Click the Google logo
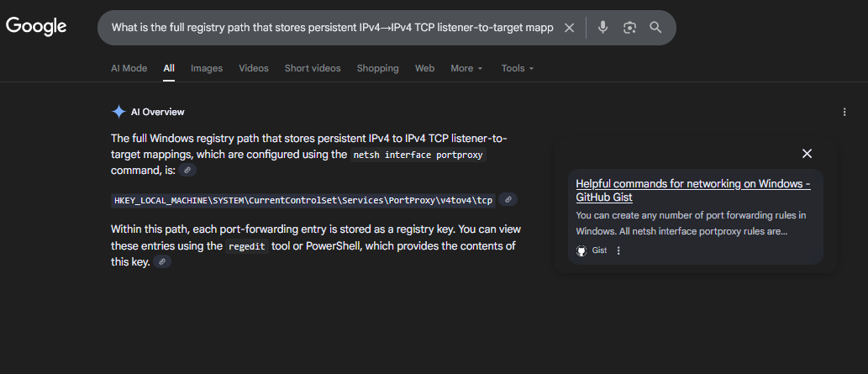Screen dimensions: 868x374 click(x=36, y=27)
